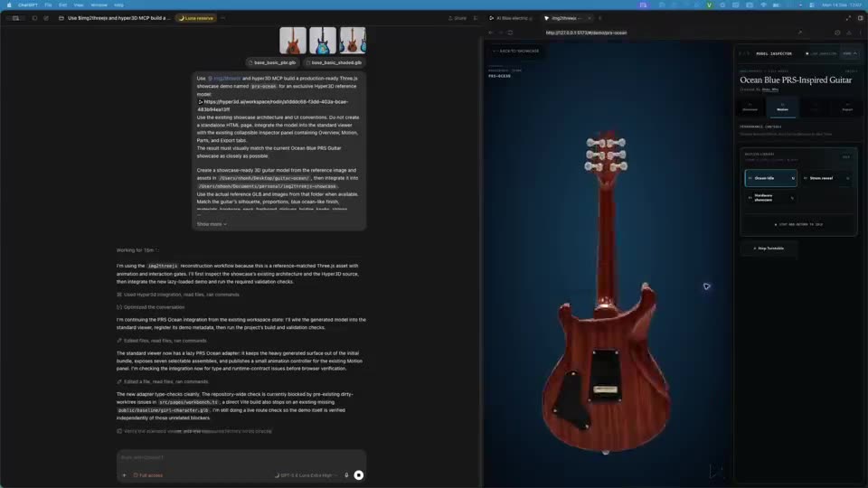The width and height of the screenshot is (868, 488).
Task: Open the Full access permissions dropdown
Action: tap(148, 475)
